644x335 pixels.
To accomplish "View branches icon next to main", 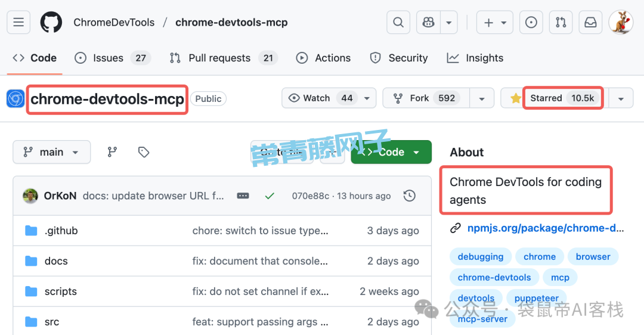I will (x=112, y=152).
